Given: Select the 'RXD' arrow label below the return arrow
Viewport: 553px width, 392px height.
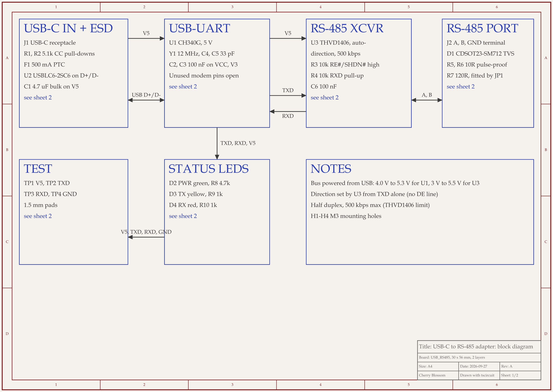Looking at the screenshot, I should pyautogui.click(x=288, y=116).
